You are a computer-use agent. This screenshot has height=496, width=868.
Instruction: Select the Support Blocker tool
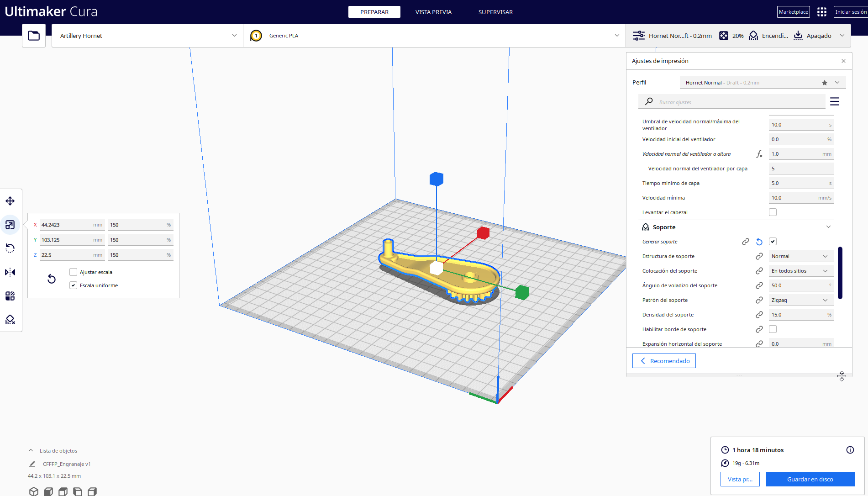(x=10, y=320)
